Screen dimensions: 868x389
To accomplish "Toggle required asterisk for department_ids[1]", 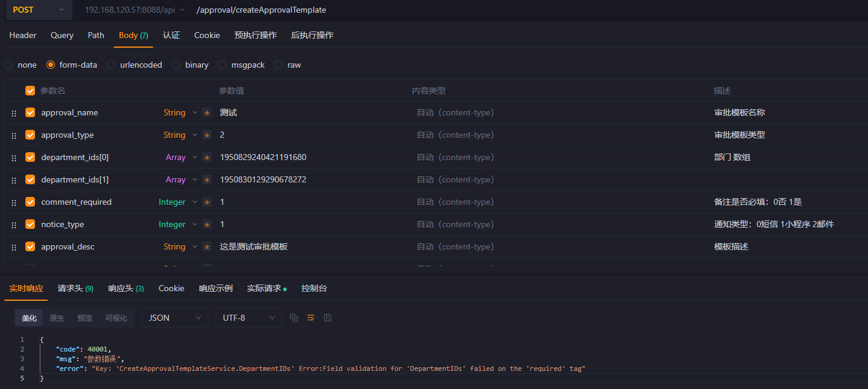I will (207, 180).
